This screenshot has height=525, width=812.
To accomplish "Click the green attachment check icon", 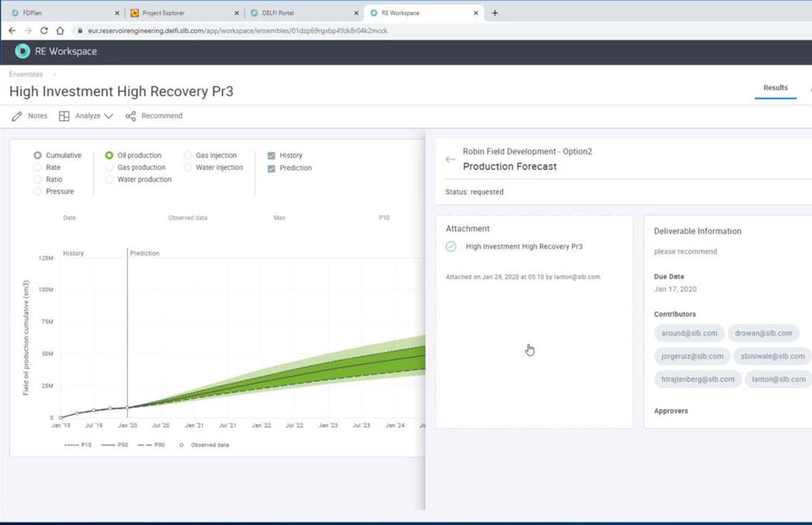I will pos(451,247).
